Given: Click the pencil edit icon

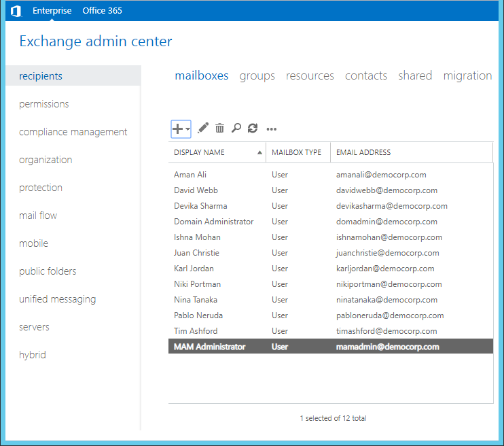Looking at the screenshot, I should (203, 128).
